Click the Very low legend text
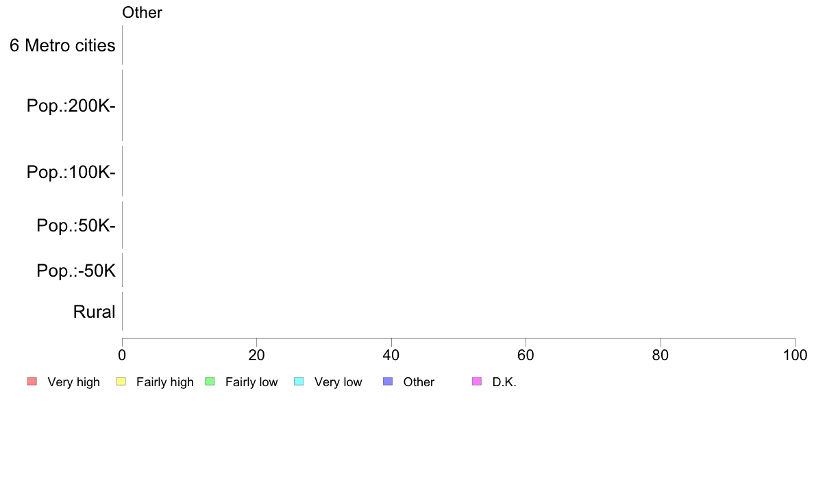 338,382
